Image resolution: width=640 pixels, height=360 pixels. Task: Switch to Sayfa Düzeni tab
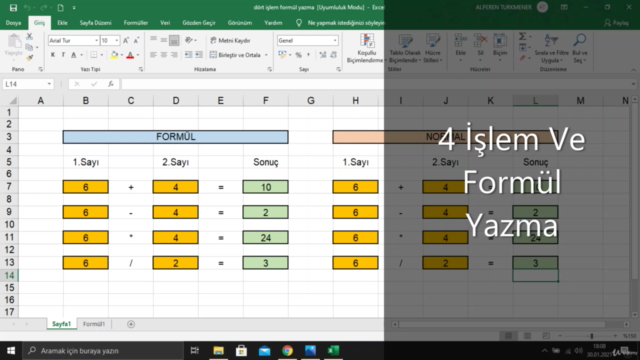(96, 23)
